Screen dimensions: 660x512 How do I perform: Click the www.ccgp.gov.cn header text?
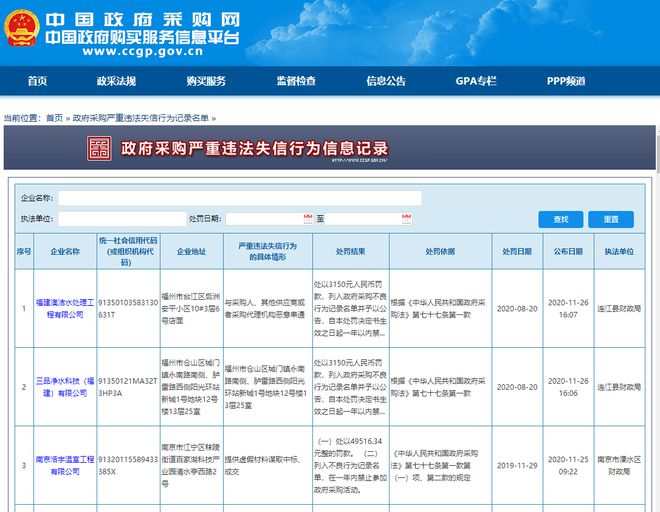[143, 52]
